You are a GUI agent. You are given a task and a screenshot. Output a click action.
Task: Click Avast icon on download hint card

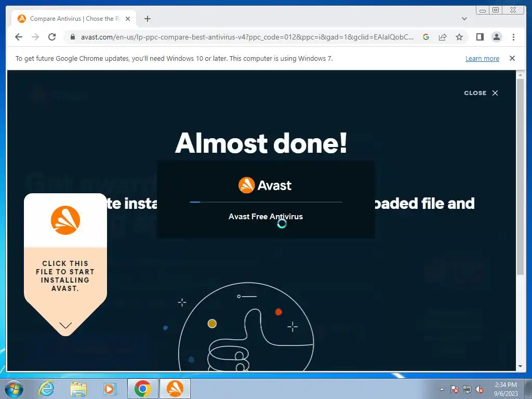[65, 220]
